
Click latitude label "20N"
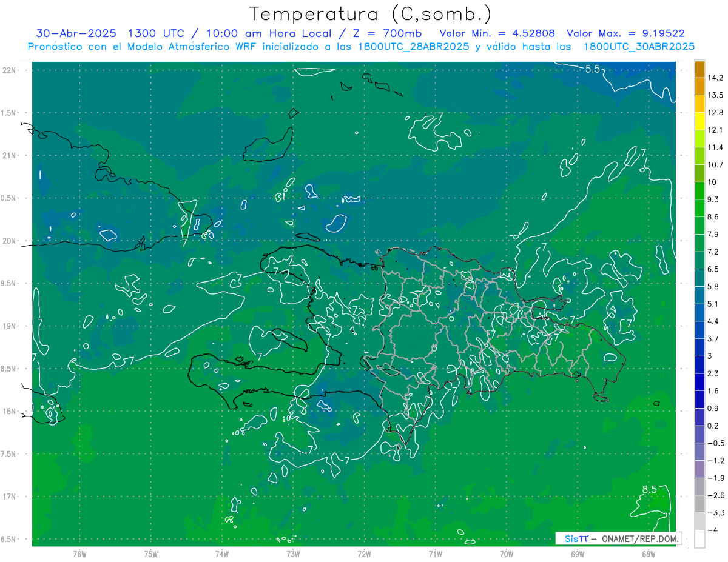click(10, 241)
